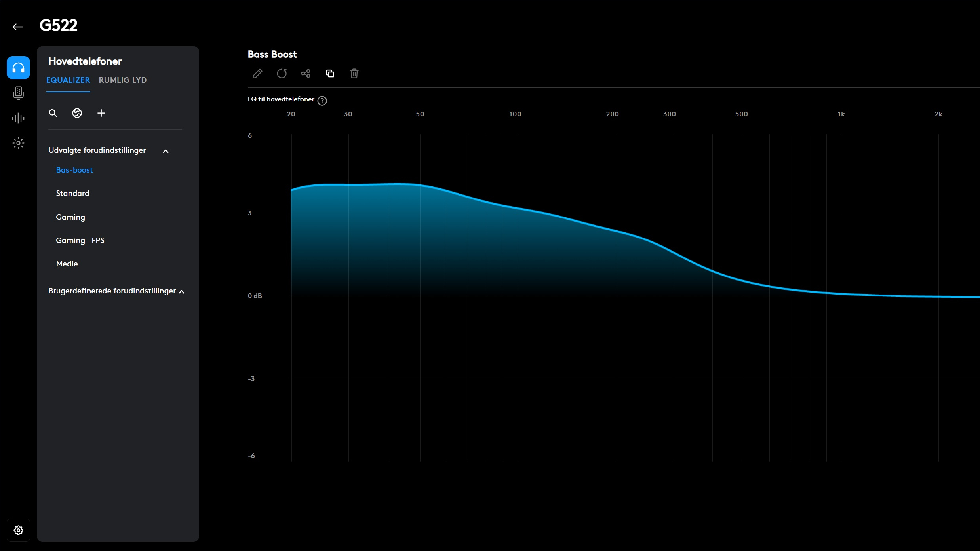This screenshot has height=551, width=980.
Task: Search for equalizer presets
Action: pyautogui.click(x=53, y=113)
